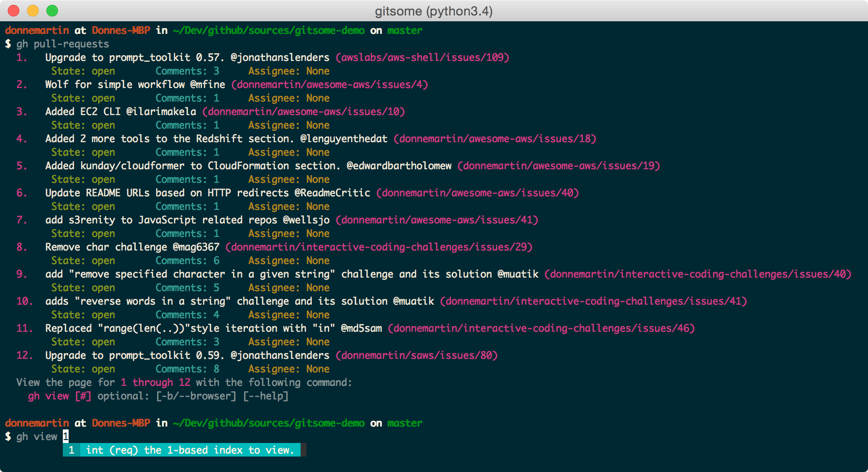Click the link donnemartin/awesome-aws/issues/41

437,220
